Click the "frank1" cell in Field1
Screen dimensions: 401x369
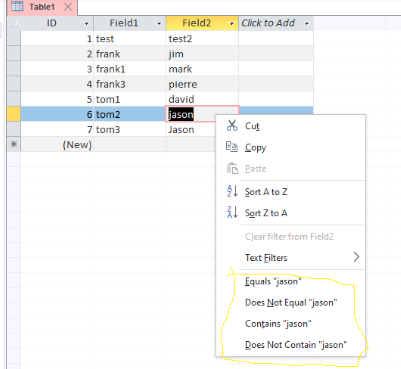tap(130, 69)
